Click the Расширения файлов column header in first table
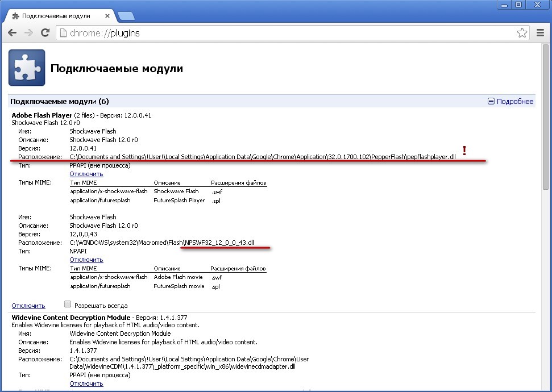 (239, 182)
